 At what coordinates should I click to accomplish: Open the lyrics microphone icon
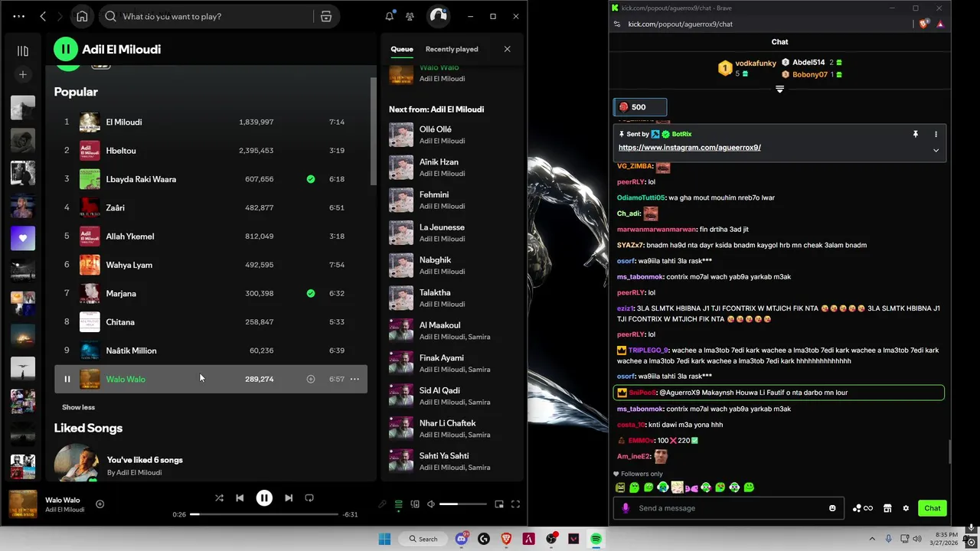click(x=382, y=504)
